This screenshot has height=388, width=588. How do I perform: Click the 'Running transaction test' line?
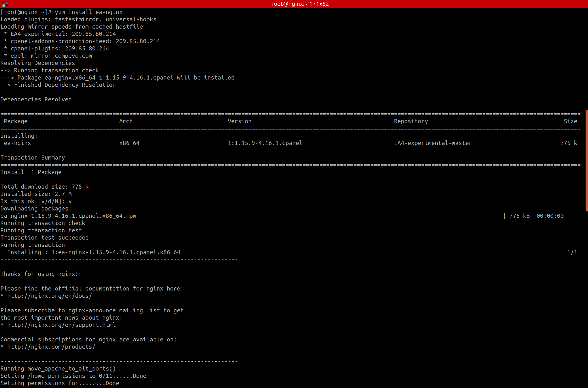[x=41, y=230]
